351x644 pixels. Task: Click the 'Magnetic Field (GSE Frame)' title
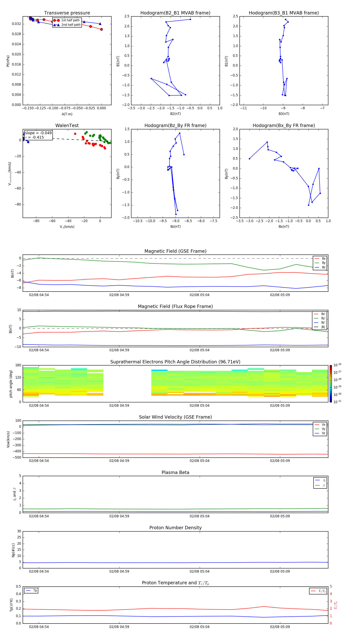click(175, 251)
